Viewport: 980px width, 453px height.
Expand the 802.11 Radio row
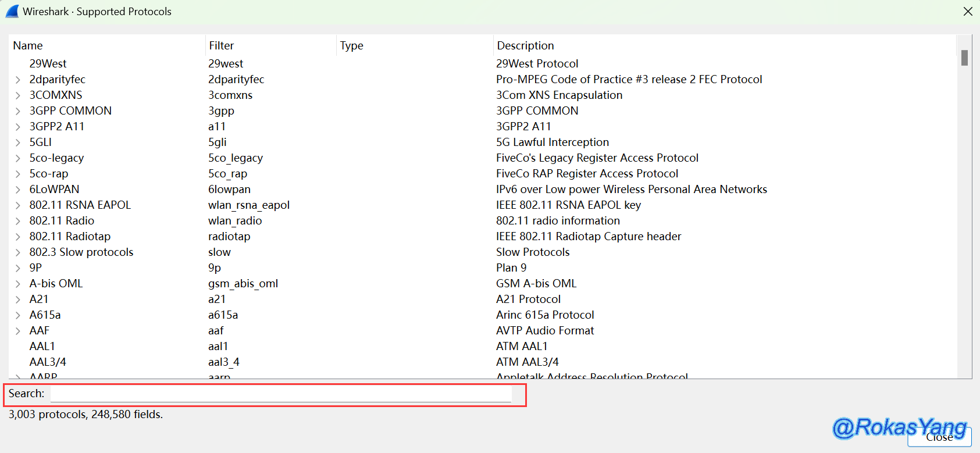point(18,221)
